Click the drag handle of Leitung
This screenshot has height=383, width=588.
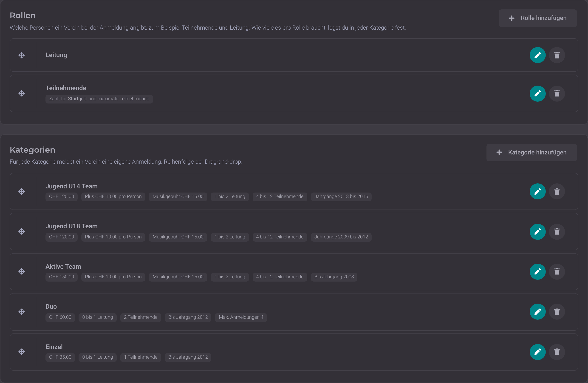[22, 55]
